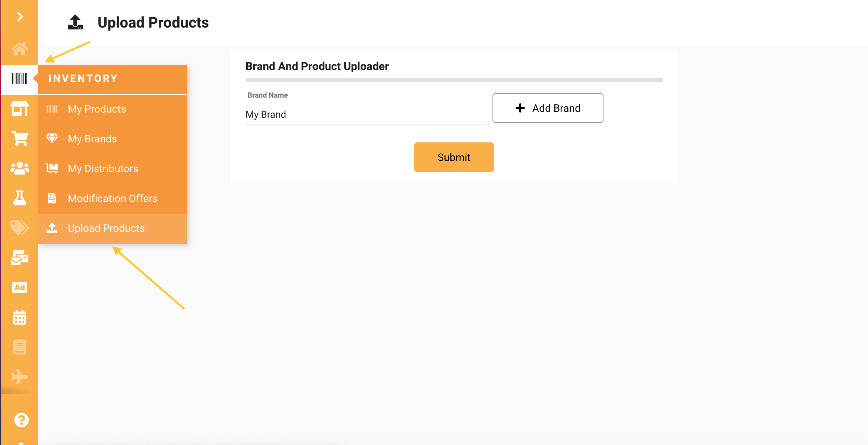Go to My Products menu item
Viewport: 868px width, 445px height.
pyautogui.click(x=113, y=109)
